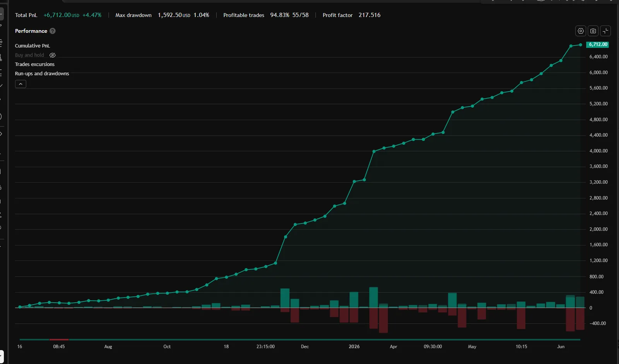Click the Profit factor label

point(338,15)
